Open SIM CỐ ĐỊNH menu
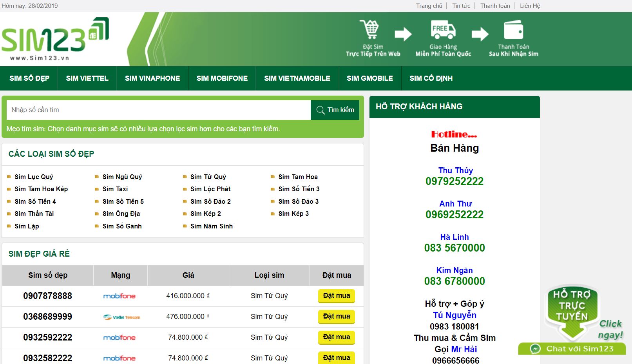This screenshot has width=632, height=364. pyautogui.click(x=431, y=78)
